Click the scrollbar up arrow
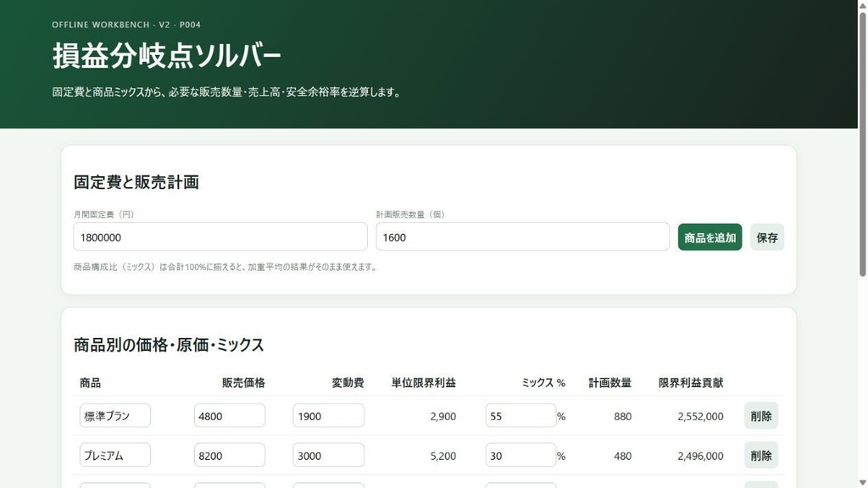This screenshot has width=868, height=488. 862,5
